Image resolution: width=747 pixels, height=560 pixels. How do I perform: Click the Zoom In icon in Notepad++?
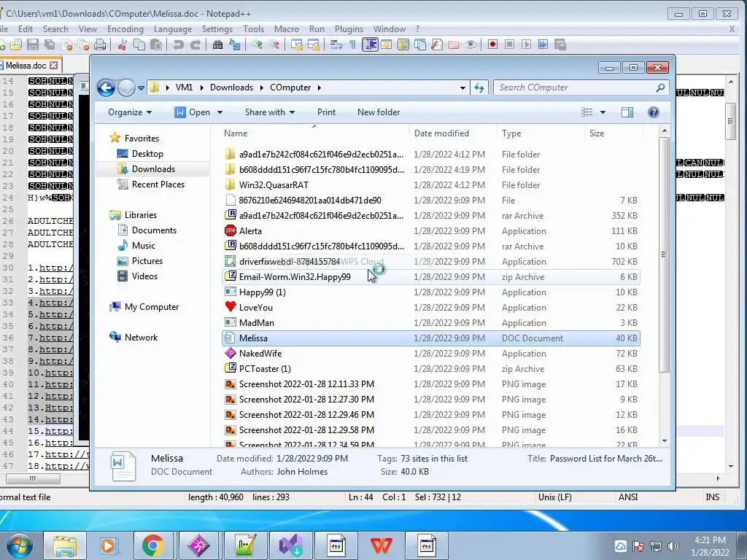pyautogui.click(x=258, y=44)
